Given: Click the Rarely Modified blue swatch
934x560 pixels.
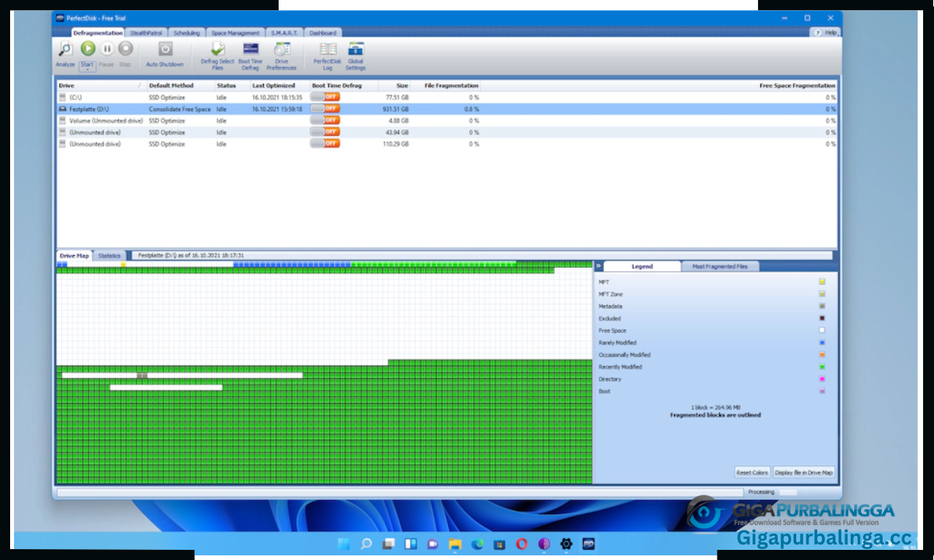Looking at the screenshot, I should click(822, 343).
